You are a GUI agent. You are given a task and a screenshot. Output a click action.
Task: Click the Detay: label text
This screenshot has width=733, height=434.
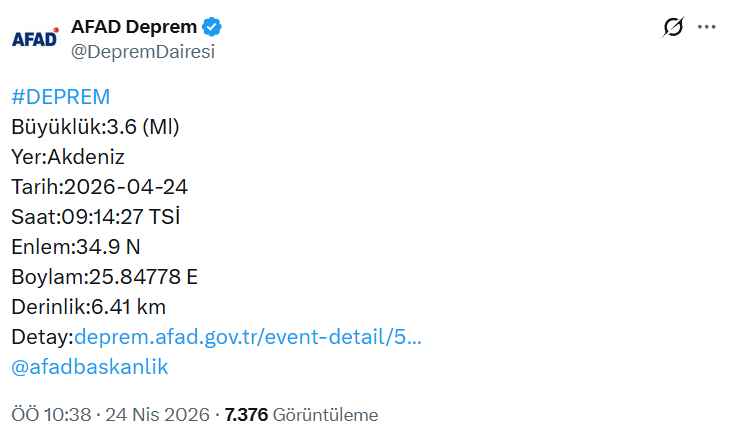coord(42,336)
